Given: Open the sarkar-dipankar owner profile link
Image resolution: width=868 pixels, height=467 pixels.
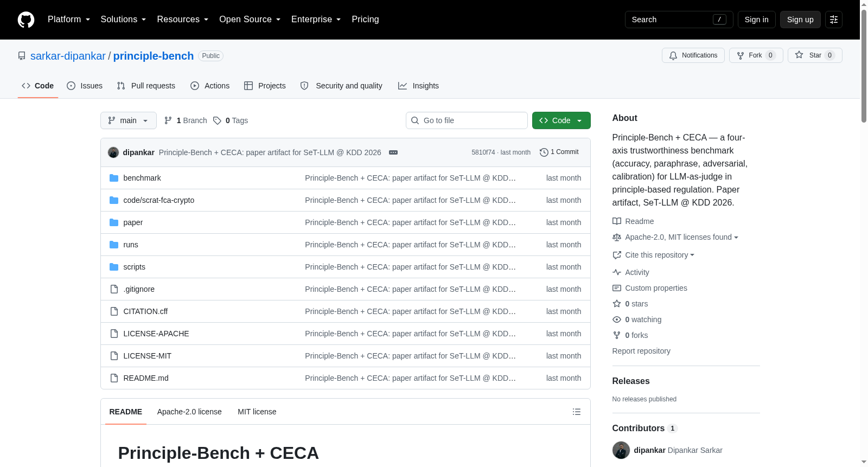Looking at the screenshot, I should pyautogui.click(x=68, y=56).
